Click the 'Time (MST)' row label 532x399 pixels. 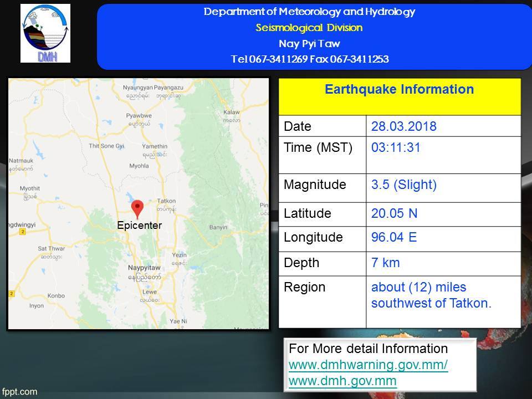point(318,147)
